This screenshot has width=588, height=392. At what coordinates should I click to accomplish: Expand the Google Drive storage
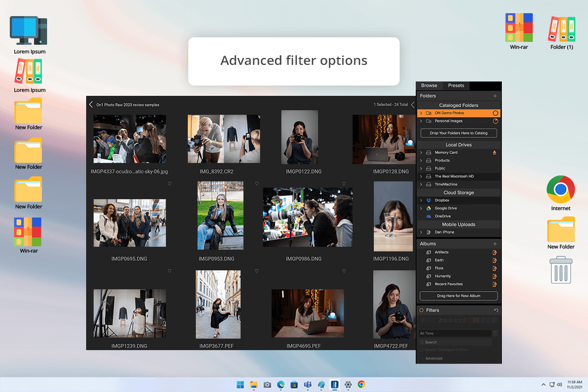pos(421,208)
